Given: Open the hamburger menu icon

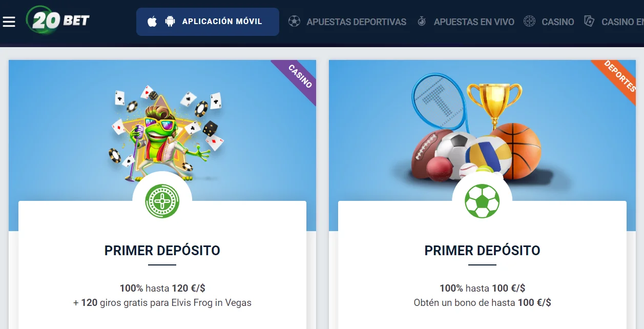Looking at the screenshot, I should coord(9,22).
